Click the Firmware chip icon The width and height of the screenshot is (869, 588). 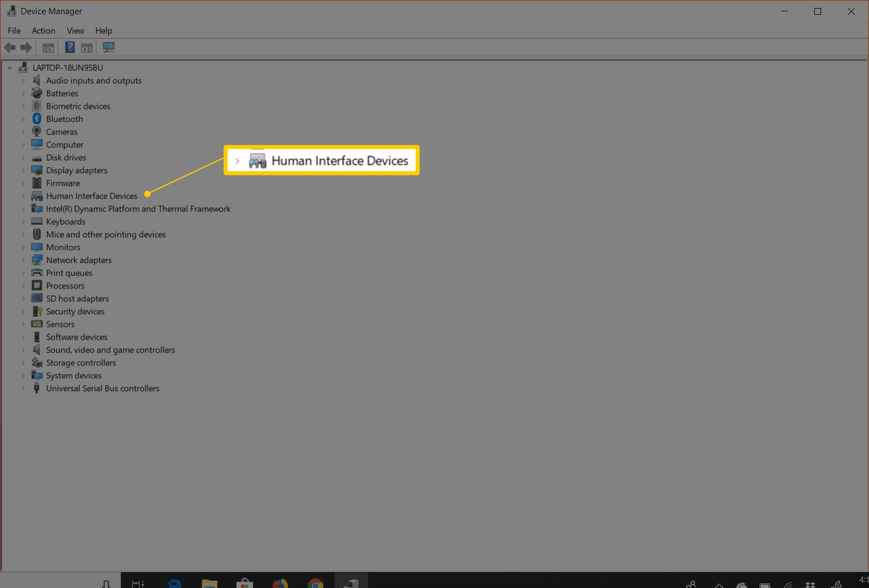click(x=36, y=183)
